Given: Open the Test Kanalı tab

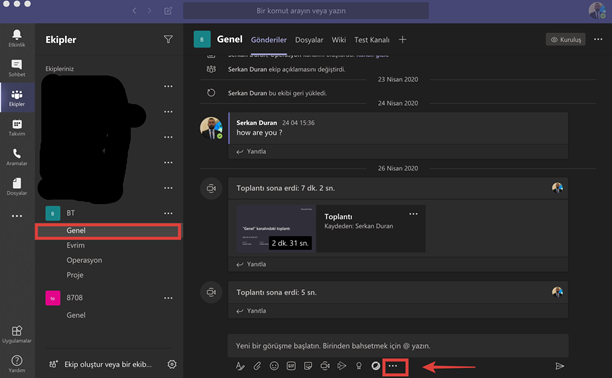Looking at the screenshot, I should click(x=372, y=40).
